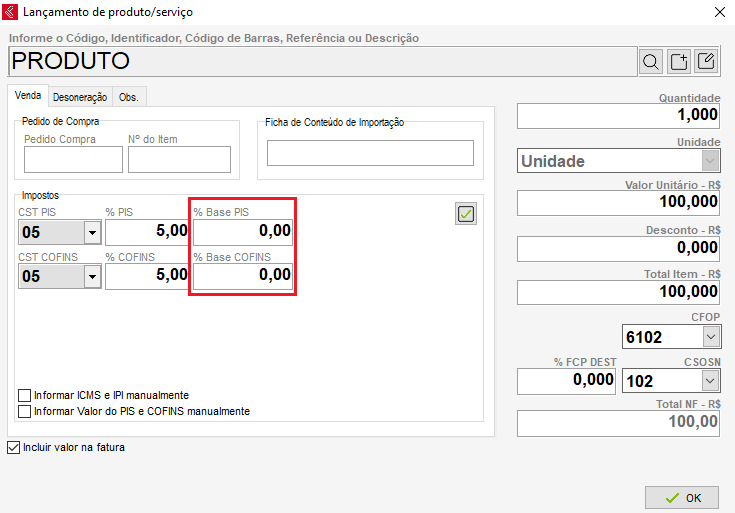Open the Unidade dropdown

(710, 161)
